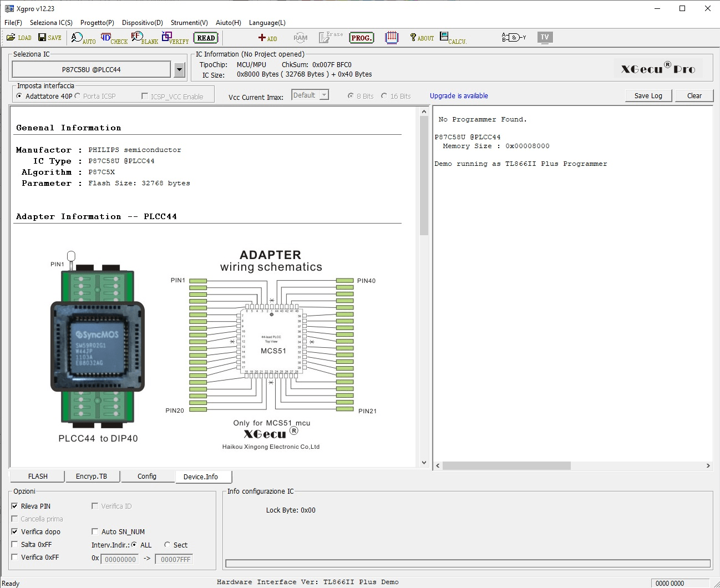Click the RAM test icon
Screen dimensions: 720x588
[300, 38]
